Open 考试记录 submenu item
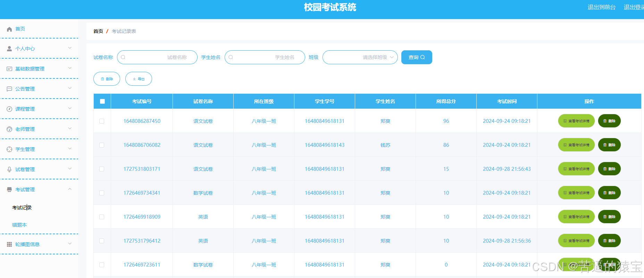Viewport: 644px width, 278px height. tap(22, 208)
